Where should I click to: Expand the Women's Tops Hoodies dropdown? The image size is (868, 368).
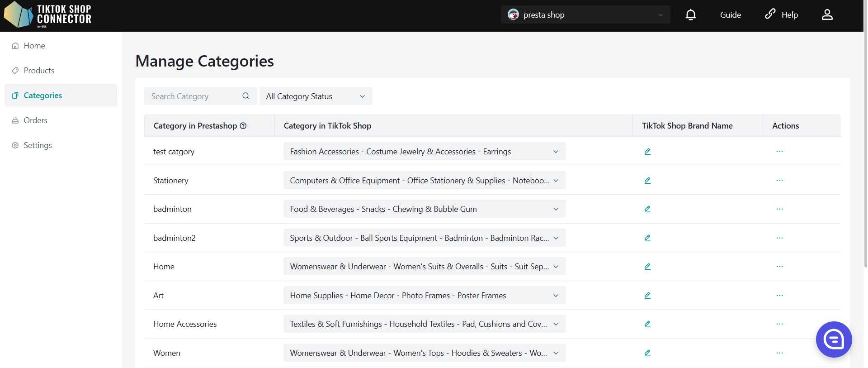click(x=425, y=353)
